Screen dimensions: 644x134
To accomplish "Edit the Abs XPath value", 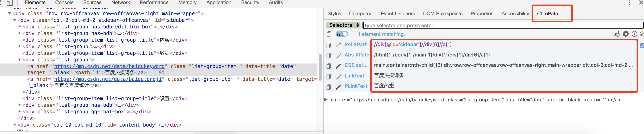I will pyautogui.click(x=338, y=56).
